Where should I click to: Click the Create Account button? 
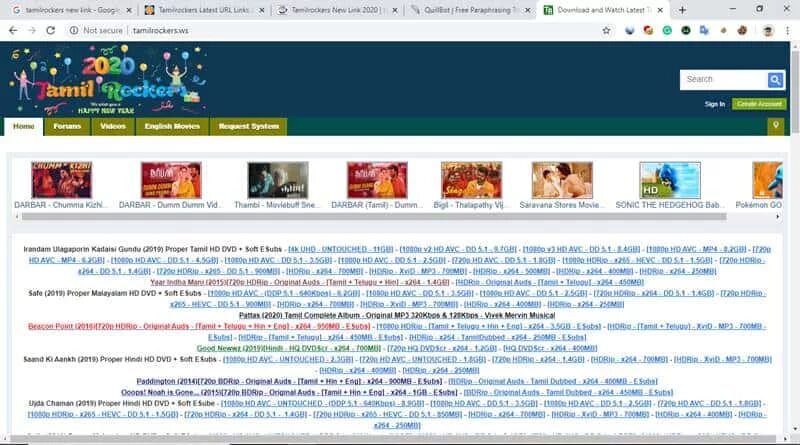[759, 104]
